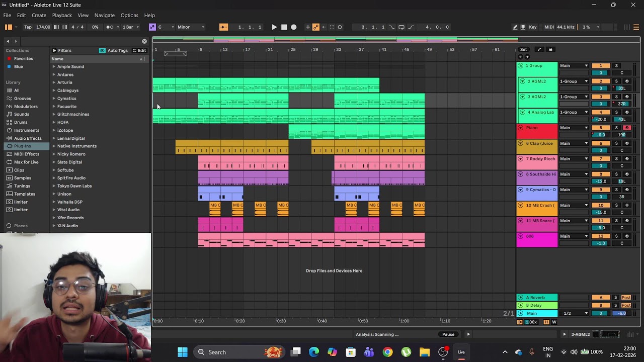Toggle Draw Mode pencil icon
This screenshot has width=644, height=362.
515,27
